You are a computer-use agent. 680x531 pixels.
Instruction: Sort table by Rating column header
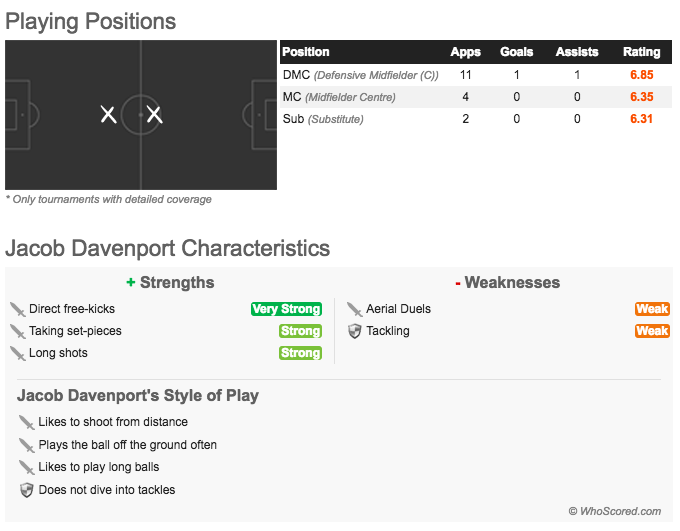click(x=641, y=52)
